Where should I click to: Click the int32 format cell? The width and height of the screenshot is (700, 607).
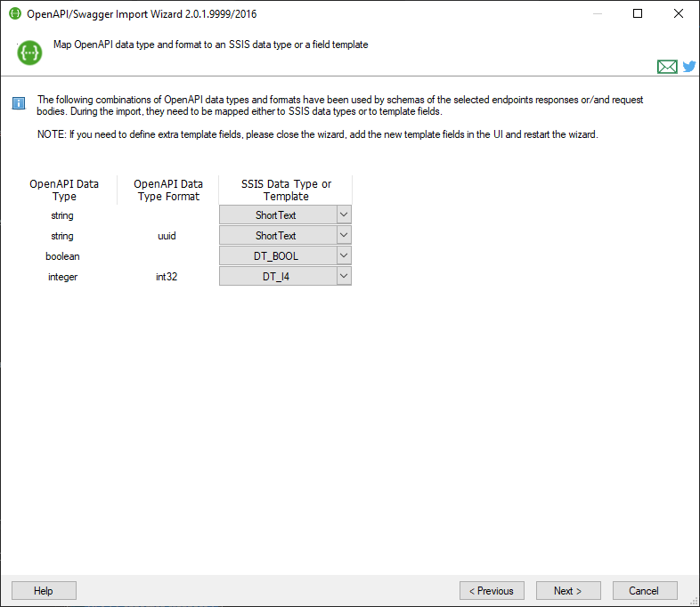167,277
